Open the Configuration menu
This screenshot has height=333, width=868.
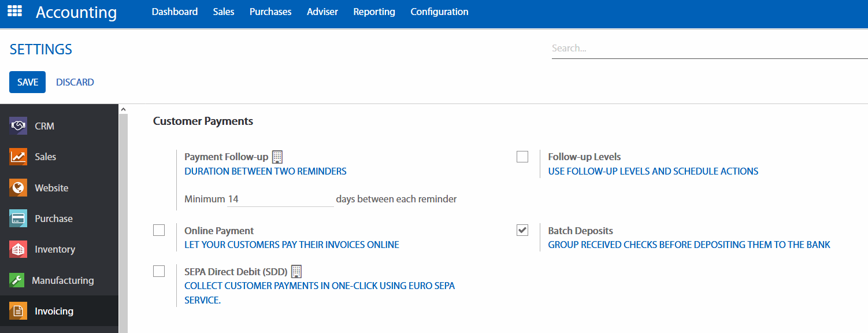tap(439, 12)
